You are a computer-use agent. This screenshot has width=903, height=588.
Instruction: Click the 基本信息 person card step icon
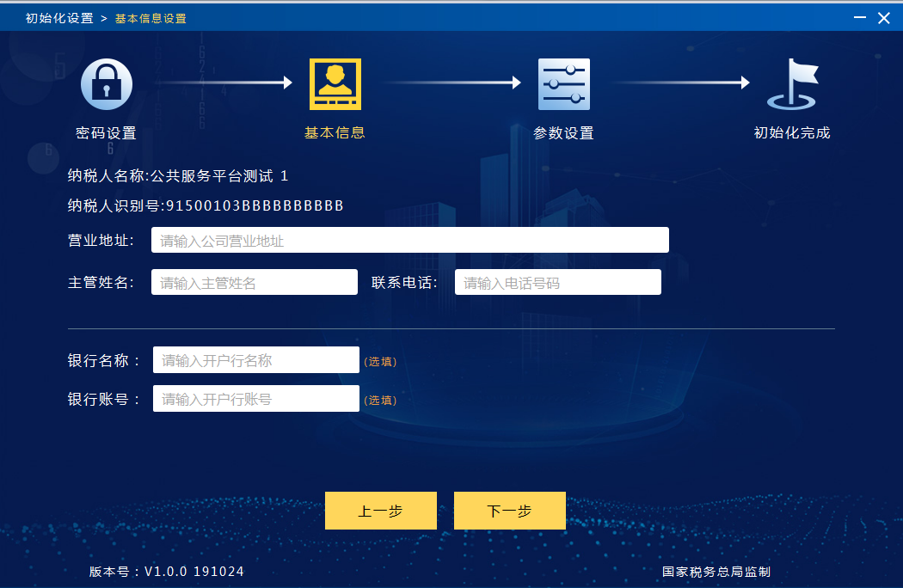pos(335,84)
